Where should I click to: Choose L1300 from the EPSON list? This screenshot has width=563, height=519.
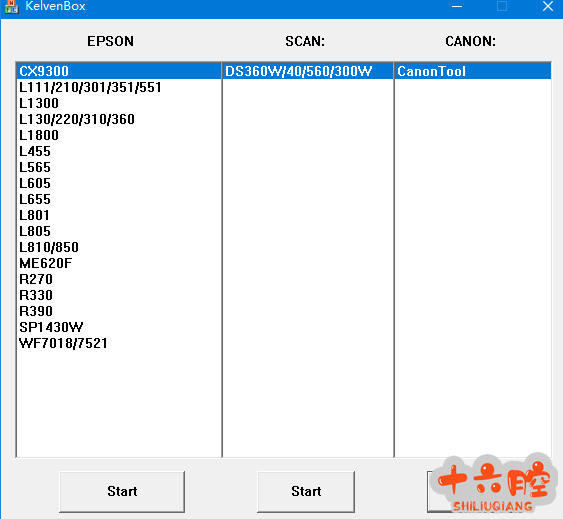[119, 103]
